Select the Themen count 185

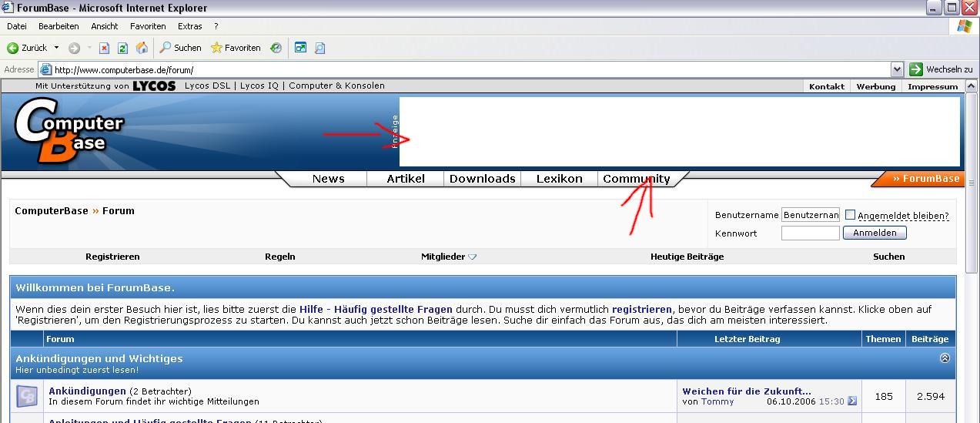pos(884,396)
